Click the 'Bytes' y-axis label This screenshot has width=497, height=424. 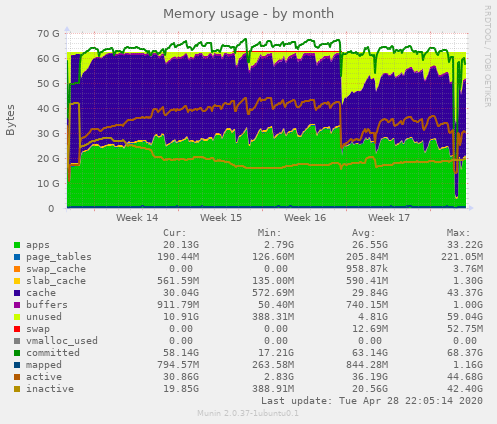[x=11, y=120]
